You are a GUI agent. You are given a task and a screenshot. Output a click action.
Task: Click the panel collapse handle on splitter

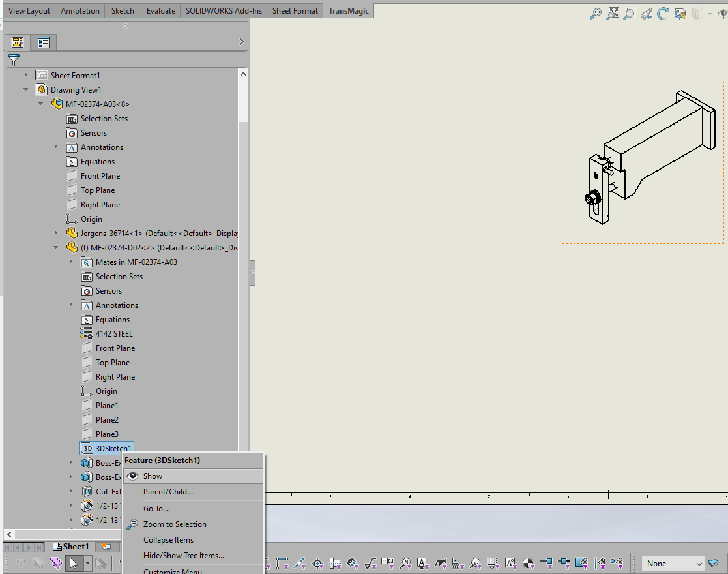click(252, 273)
